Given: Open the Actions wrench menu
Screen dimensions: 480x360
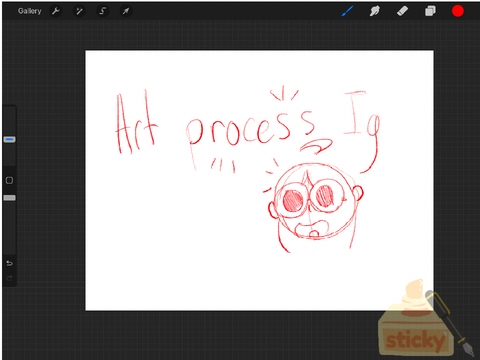Looking at the screenshot, I should click(x=56, y=11).
